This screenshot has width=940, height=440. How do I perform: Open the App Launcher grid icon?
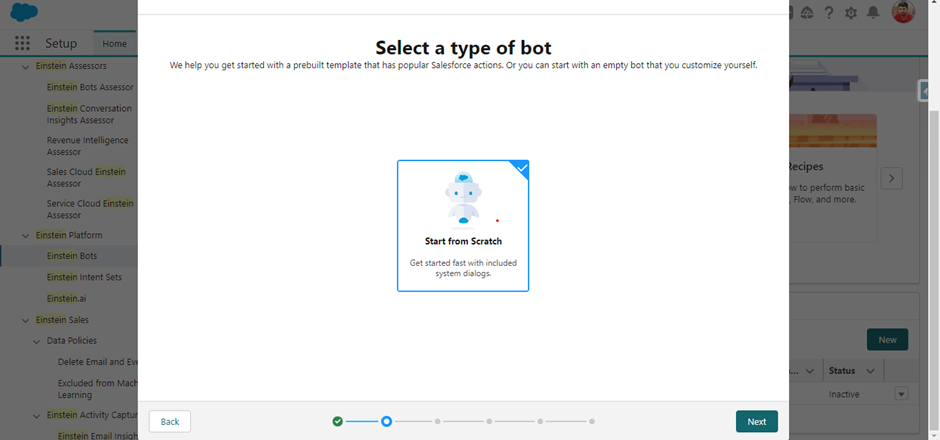coord(22,43)
